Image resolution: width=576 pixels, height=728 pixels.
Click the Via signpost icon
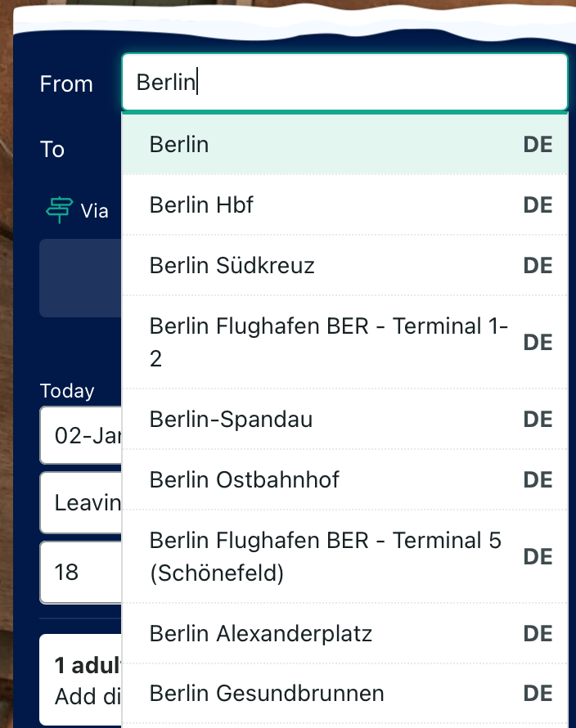click(x=59, y=210)
